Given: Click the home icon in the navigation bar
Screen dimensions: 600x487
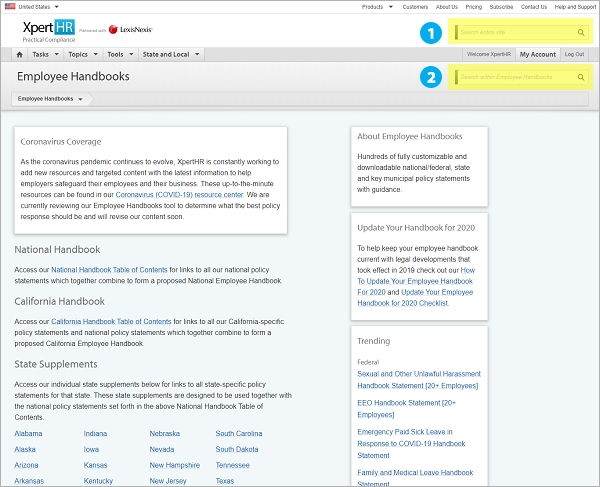Looking at the screenshot, I should [x=20, y=55].
